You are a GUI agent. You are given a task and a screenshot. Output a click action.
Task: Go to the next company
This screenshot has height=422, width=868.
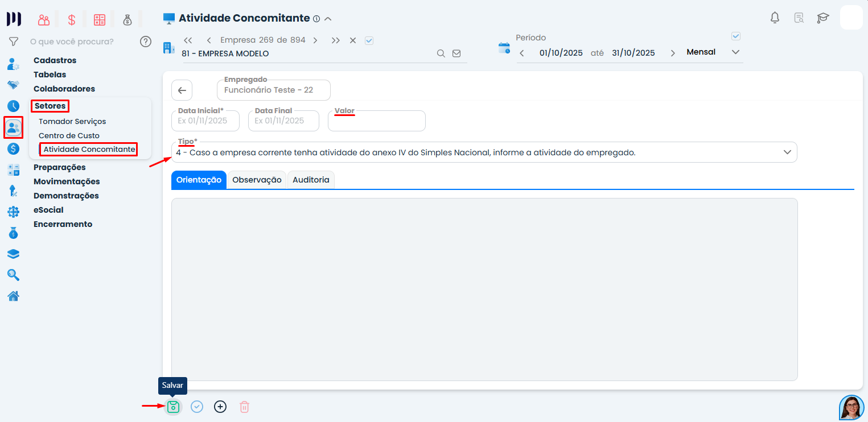coord(315,40)
